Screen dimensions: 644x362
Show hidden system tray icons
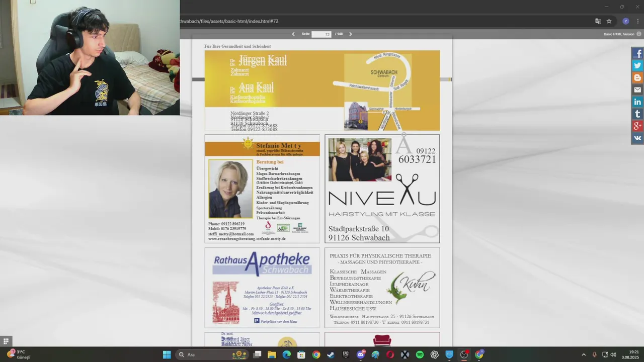(x=584, y=354)
